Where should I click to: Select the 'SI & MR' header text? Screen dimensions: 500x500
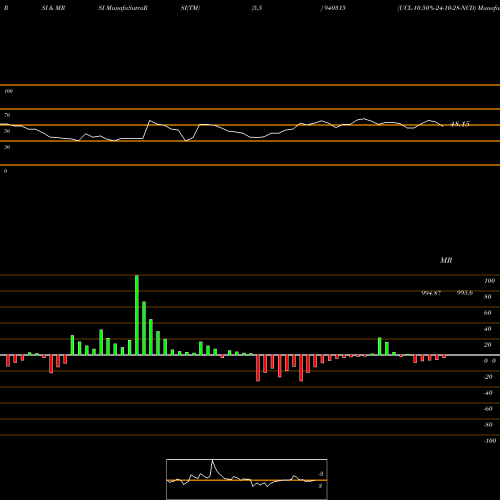coord(53,8)
